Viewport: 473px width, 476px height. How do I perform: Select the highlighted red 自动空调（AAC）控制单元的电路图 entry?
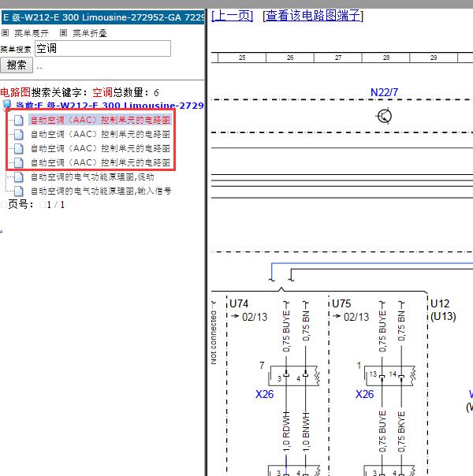click(100, 120)
